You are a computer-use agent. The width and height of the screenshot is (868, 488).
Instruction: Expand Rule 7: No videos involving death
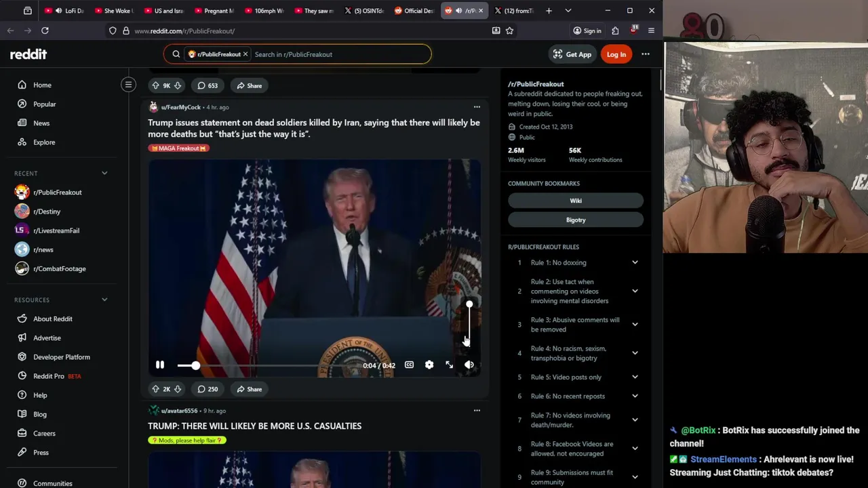(635, 420)
